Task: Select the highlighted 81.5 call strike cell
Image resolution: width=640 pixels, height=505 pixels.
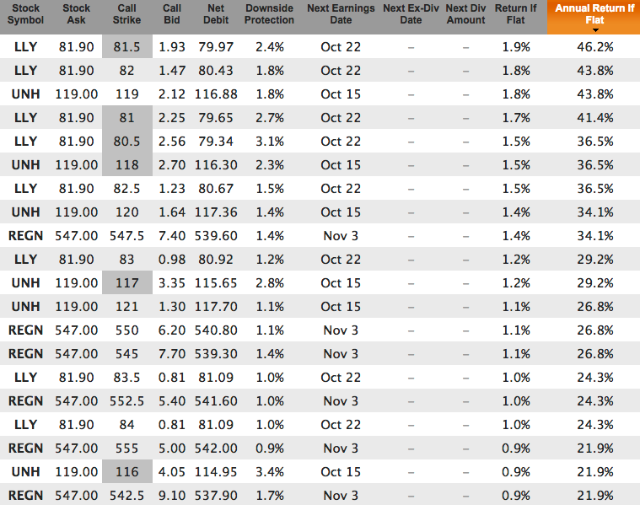Action: pyautogui.click(x=127, y=47)
